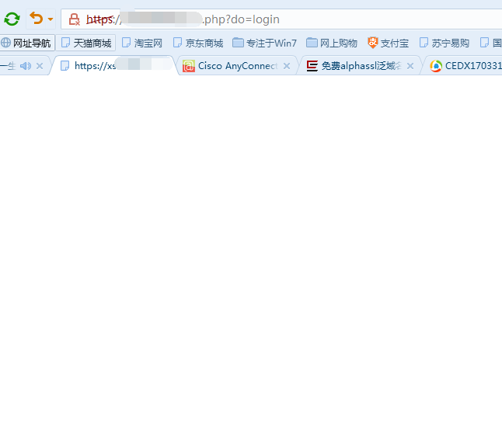Click the page icon on https://xs tab

tap(64, 66)
